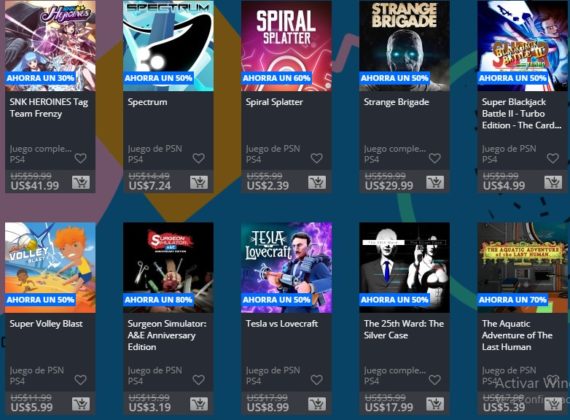Add Spiral Splatter to cart
Screen dimensions: 570x420
click(x=317, y=183)
